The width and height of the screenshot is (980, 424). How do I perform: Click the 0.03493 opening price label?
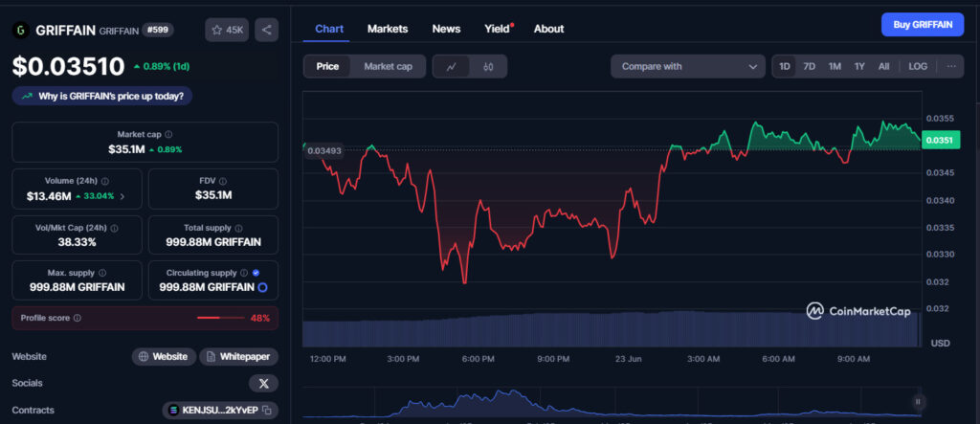pyautogui.click(x=324, y=150)
